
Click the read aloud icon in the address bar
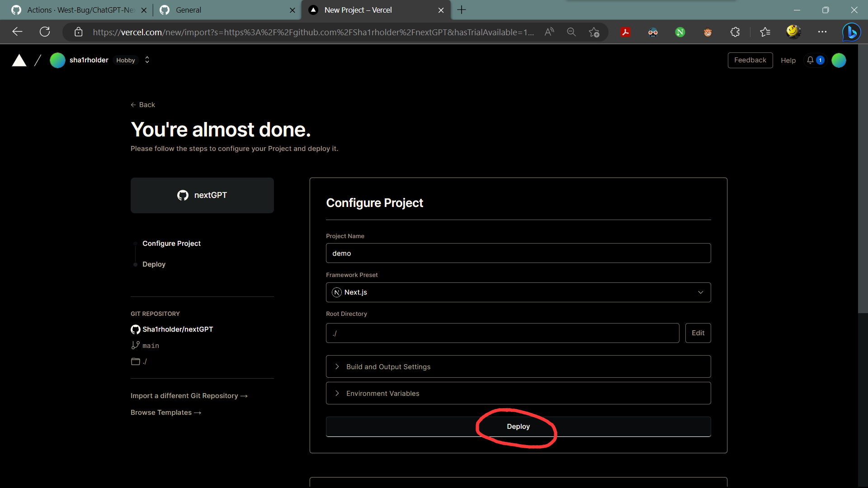pyautogui.click(x=549, y=32)
